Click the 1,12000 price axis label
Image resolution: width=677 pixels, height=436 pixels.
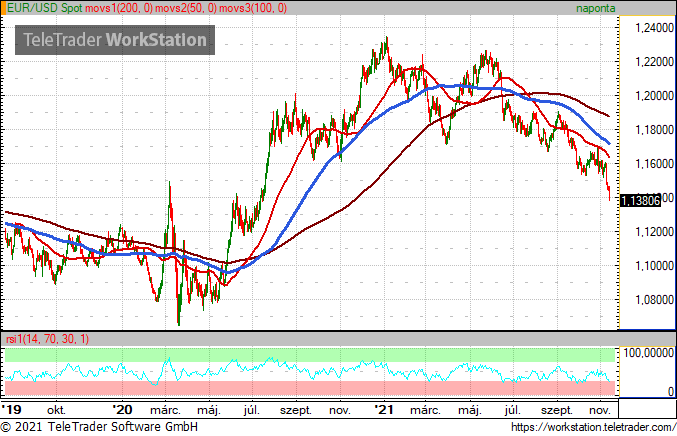pos(654,232)
